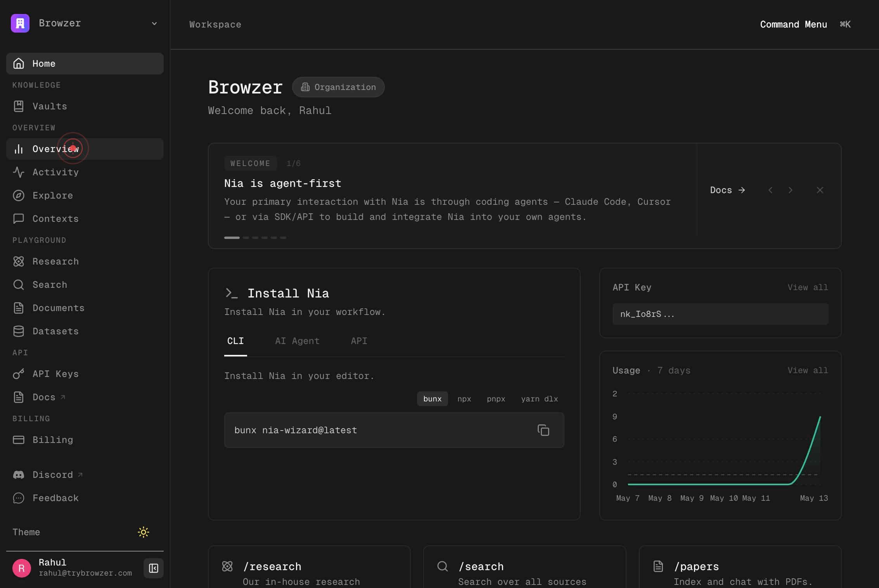The width and height of the screenshot is (879, 588).
Task: Open the Command Menu
Action: coord(805,24)
